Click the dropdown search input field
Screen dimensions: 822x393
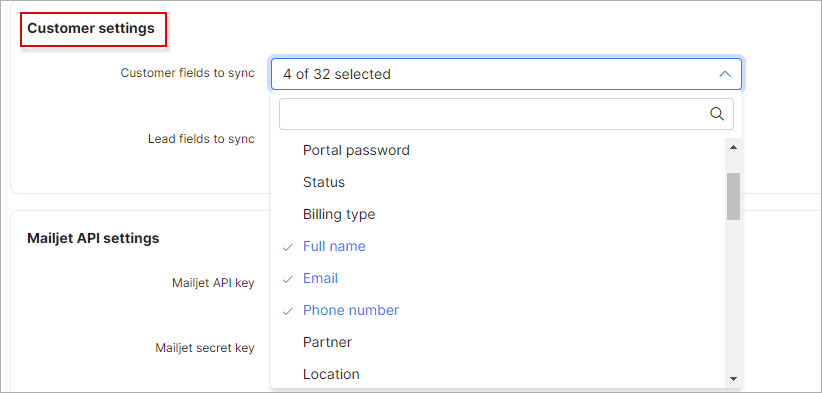(506, 114)
